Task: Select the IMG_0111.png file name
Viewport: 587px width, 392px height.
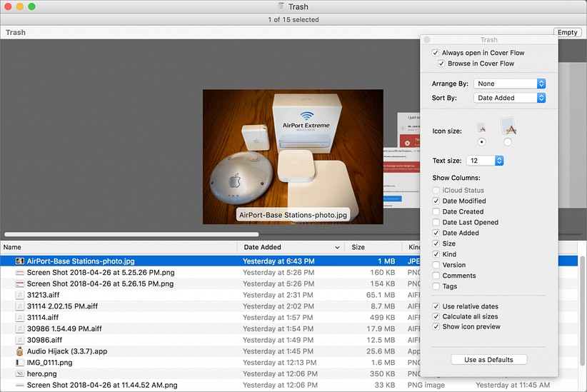Action: pyautogui.click(x=49, y=363)
